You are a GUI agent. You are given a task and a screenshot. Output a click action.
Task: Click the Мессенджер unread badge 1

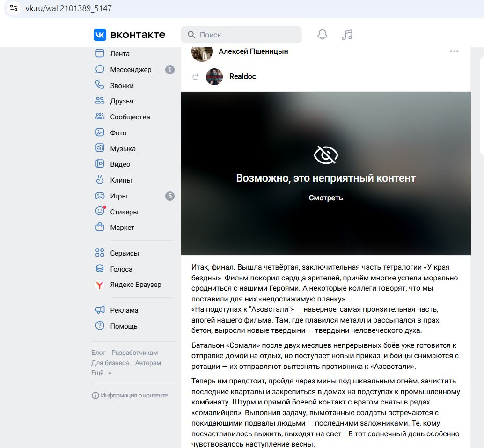click(x=170, y=69)
